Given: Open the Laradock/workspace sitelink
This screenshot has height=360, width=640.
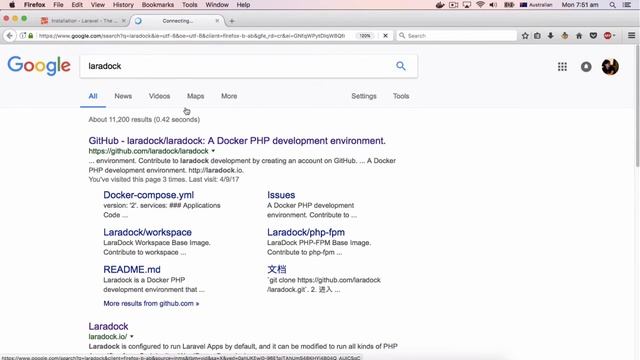Looking at the screenshot, I should (x=147, y=232).
